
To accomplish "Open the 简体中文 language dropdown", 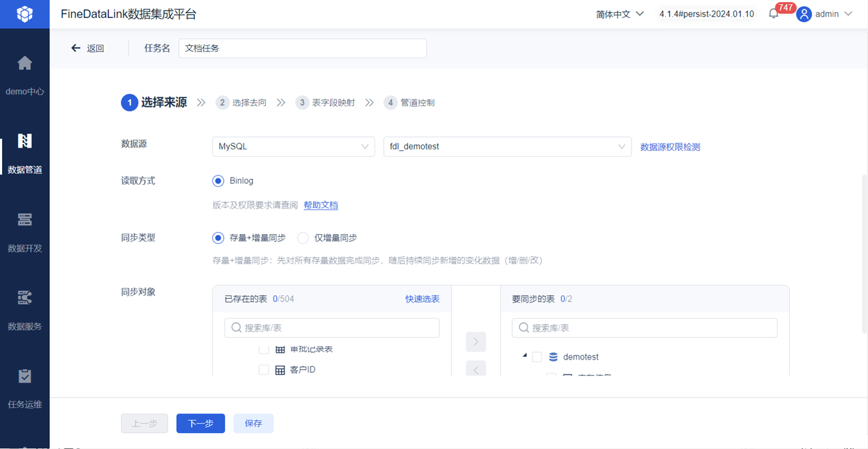I will pos(620,14).
